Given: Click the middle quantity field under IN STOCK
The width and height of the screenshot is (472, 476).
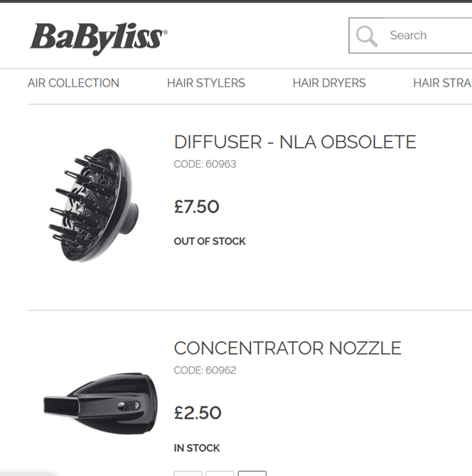Looking at the screenshot, I should (x=220, y=473).
